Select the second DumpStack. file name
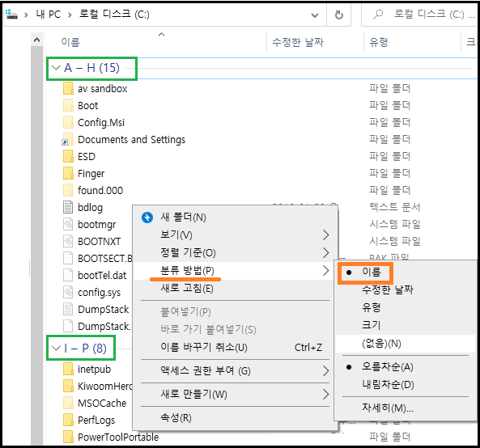Viewport: 480px width, 448px height. coord(104,326)
